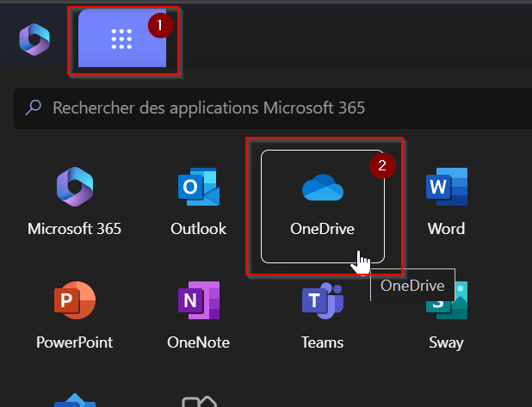Launch Word from the app grid

446,188
